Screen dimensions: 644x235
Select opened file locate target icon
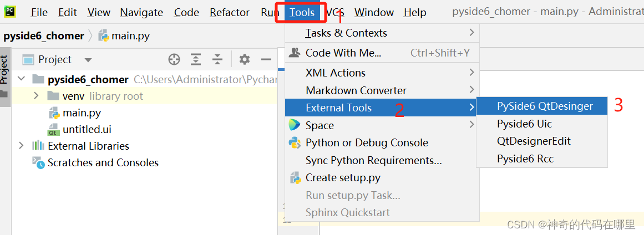coord(174,60)
